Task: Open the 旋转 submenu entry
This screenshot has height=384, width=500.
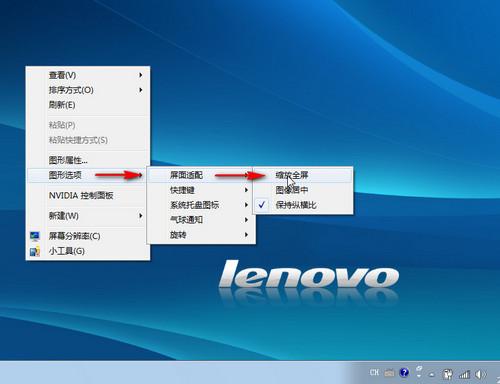Action: click(x=201, y=235)
